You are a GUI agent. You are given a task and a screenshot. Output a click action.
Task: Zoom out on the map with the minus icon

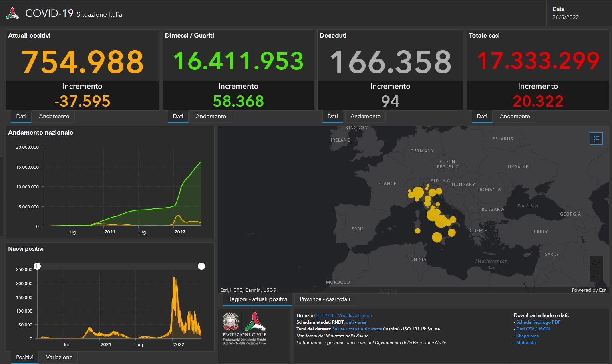tap(596, 275)
